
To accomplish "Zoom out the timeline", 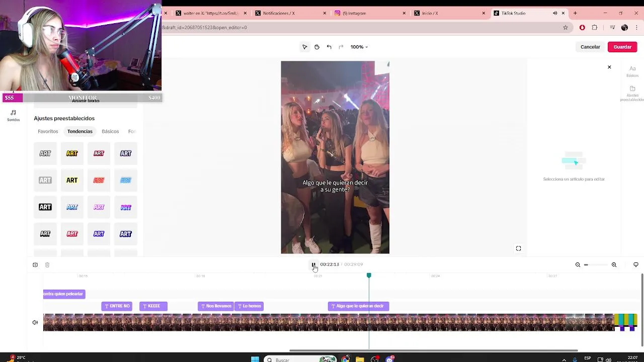I will point(578,265).
